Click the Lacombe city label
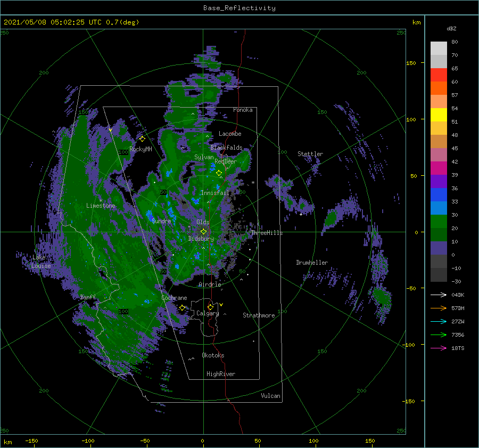The width and height of the screenshot is (479, 448). pos(230,134)
